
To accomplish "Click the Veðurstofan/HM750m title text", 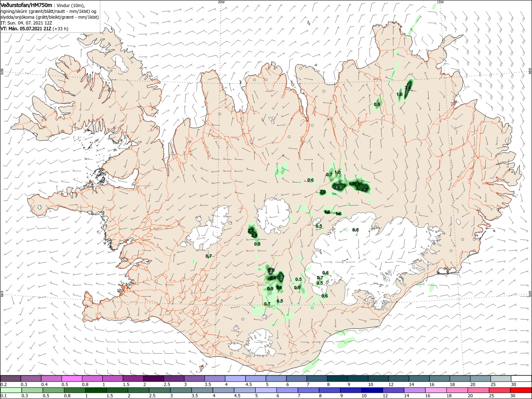I will (26, 5).
